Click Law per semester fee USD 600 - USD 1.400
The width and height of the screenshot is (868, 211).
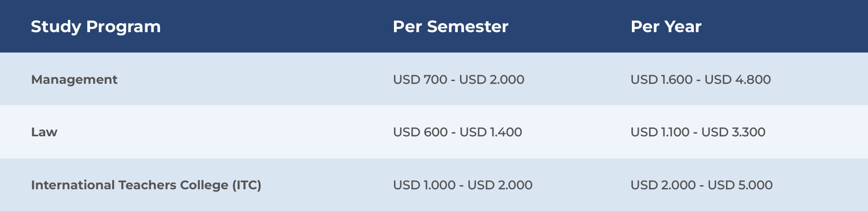(x=457, y=132)
